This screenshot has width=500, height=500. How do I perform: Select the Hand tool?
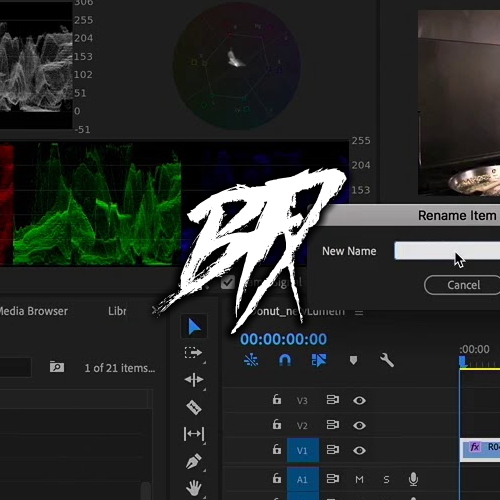pos(194,488)
